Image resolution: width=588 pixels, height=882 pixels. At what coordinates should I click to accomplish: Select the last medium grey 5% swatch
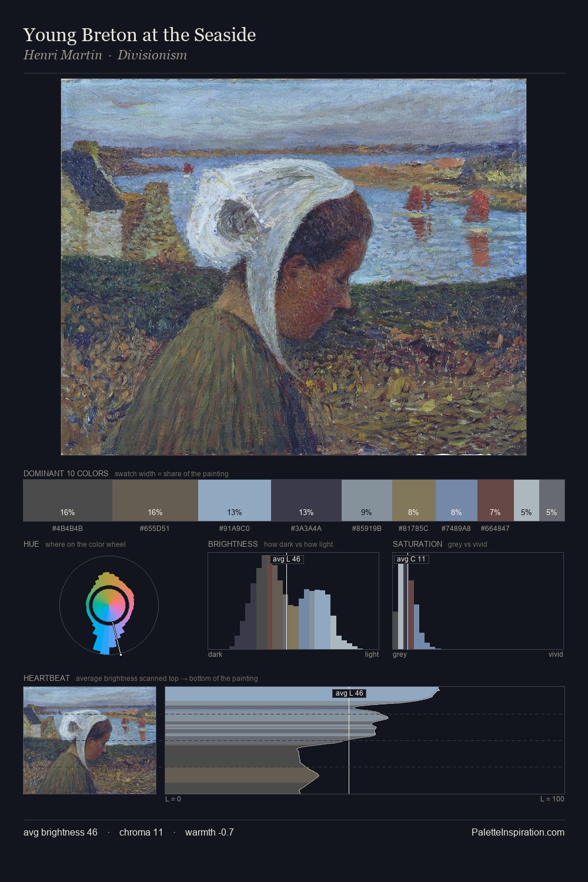click(x=552, y=500)
